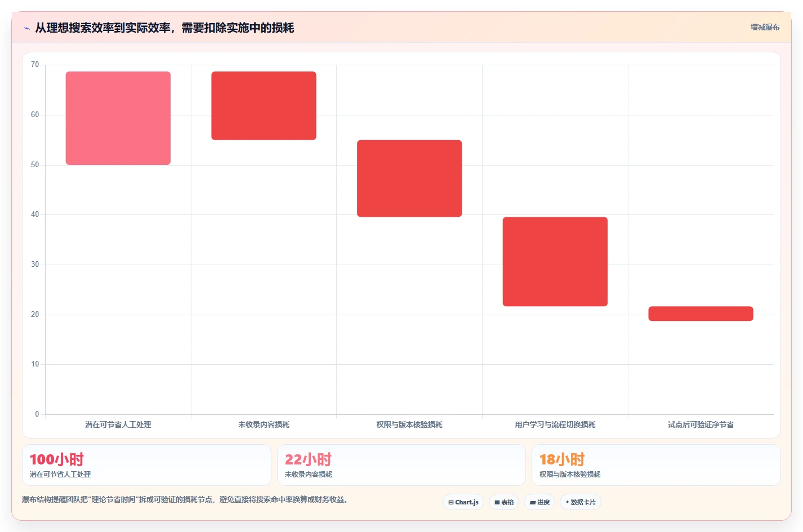Select the 潜在可节省人工处理 pink bar

click(118, 118)
